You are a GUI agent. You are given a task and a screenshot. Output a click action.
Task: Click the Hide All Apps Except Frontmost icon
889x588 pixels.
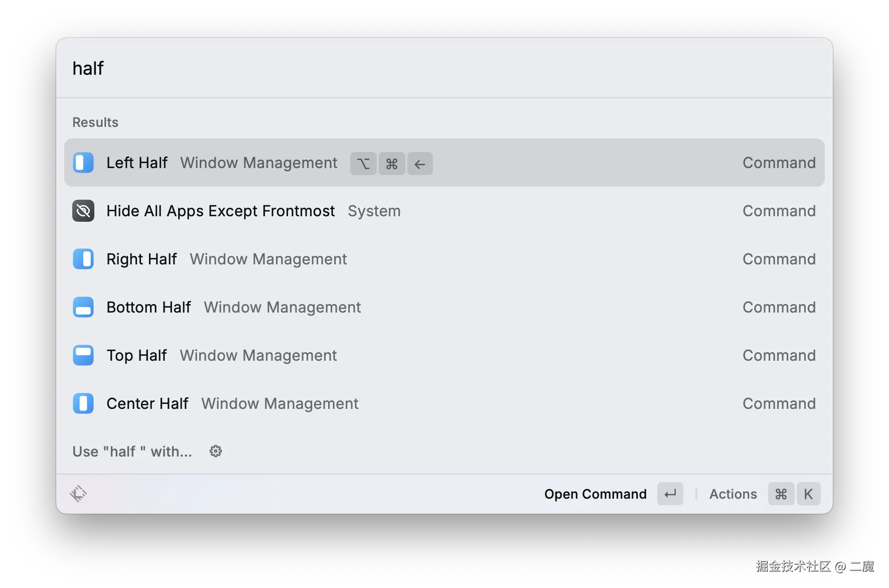pyautogui.click(x=83, y=211)
